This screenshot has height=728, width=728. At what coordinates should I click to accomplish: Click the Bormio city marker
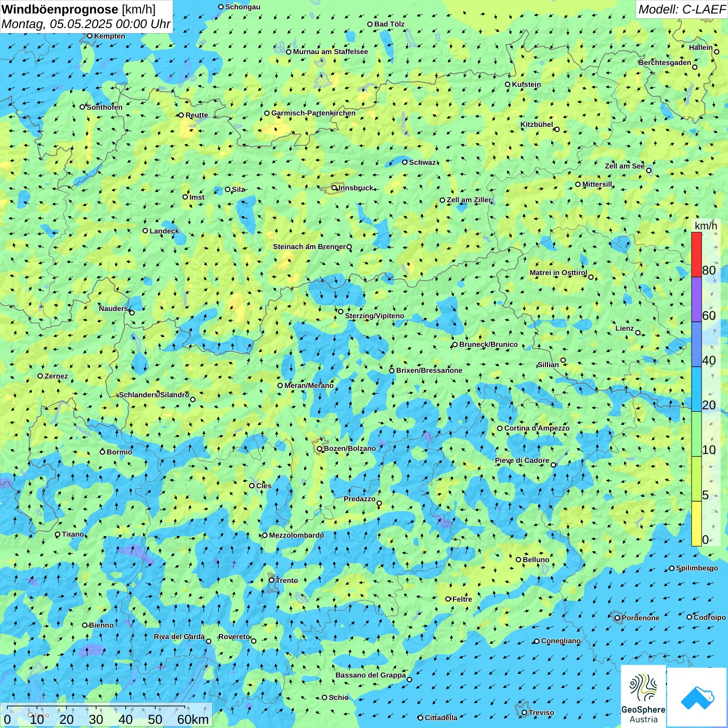point(102,452)
